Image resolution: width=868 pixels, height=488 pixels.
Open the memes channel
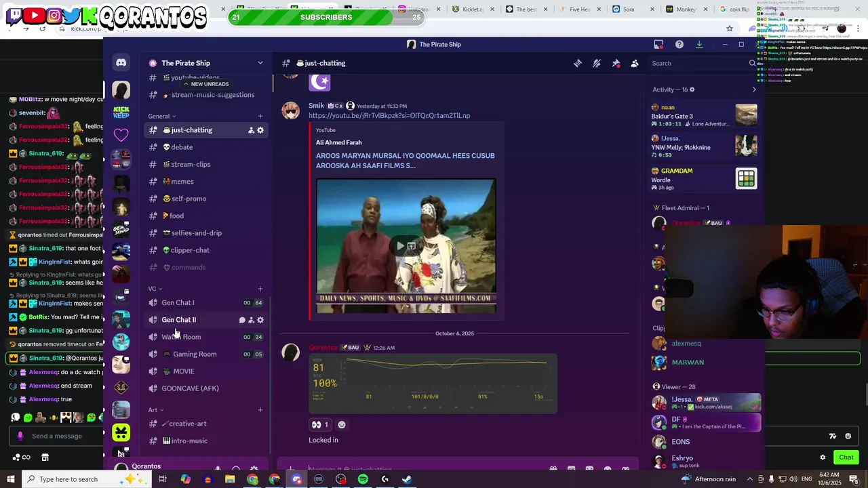(205, 182)
